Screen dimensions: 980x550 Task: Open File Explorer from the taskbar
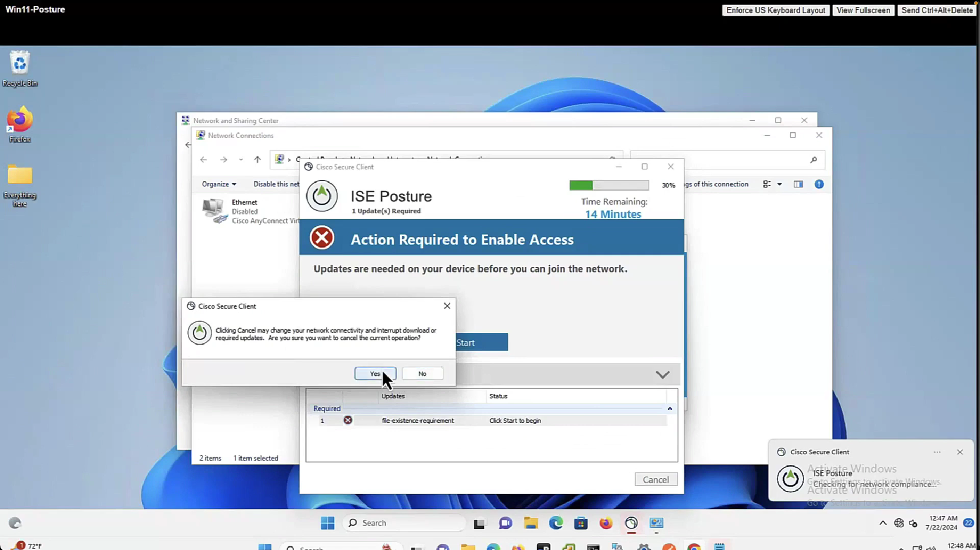click(x=530, y=523)
